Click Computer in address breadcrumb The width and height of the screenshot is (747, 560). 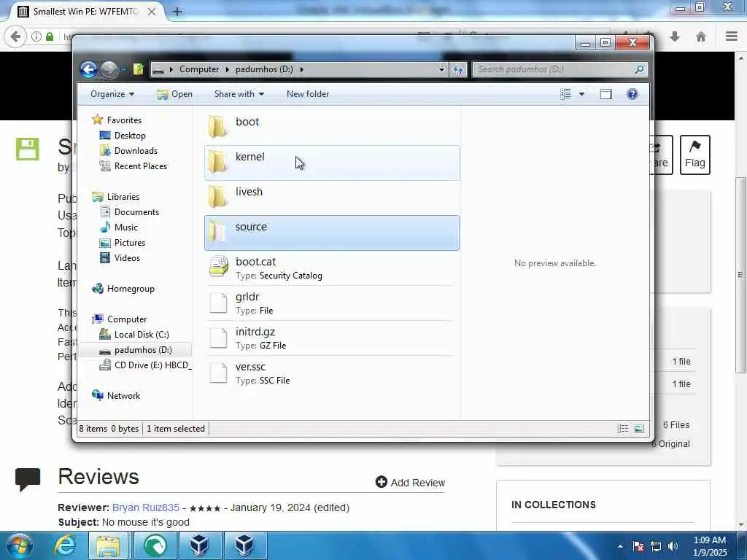199,69
